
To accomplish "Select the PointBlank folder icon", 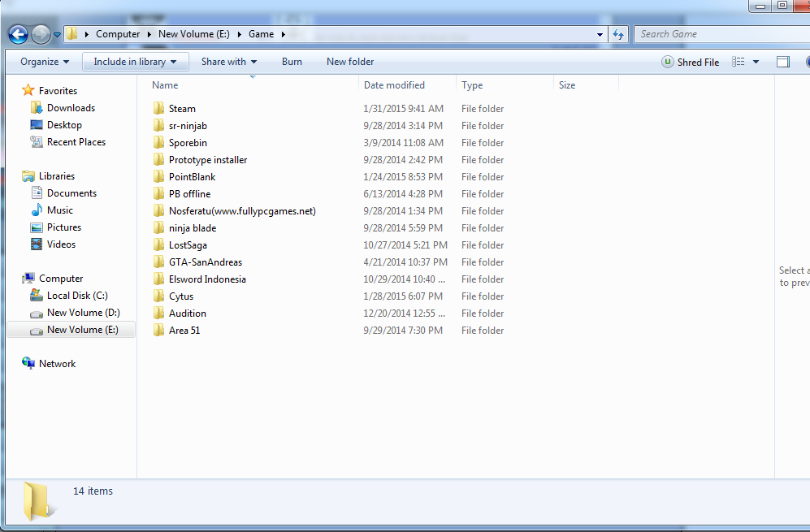I will [159, 176].
